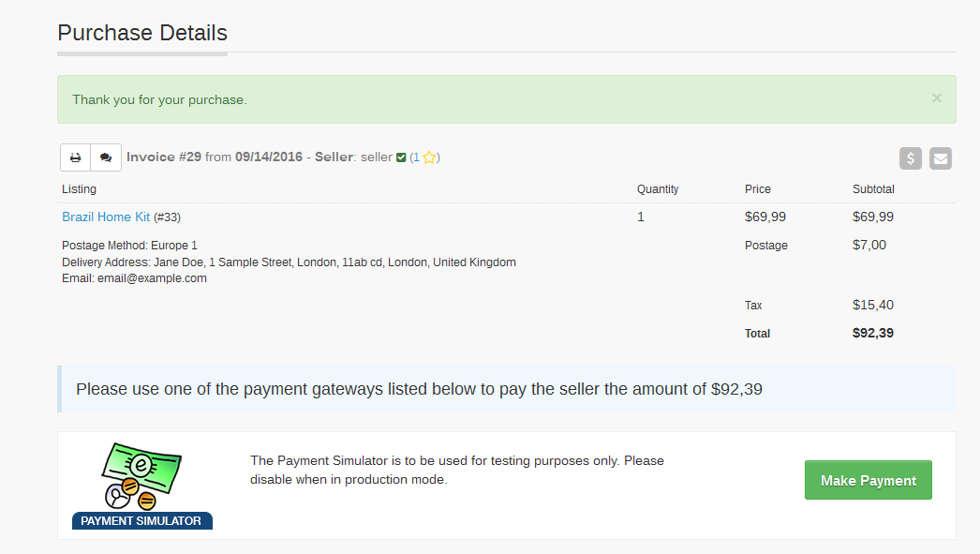Click the Invoice #29 label
This screenshot has width=980, height=554.
point(164,157)
